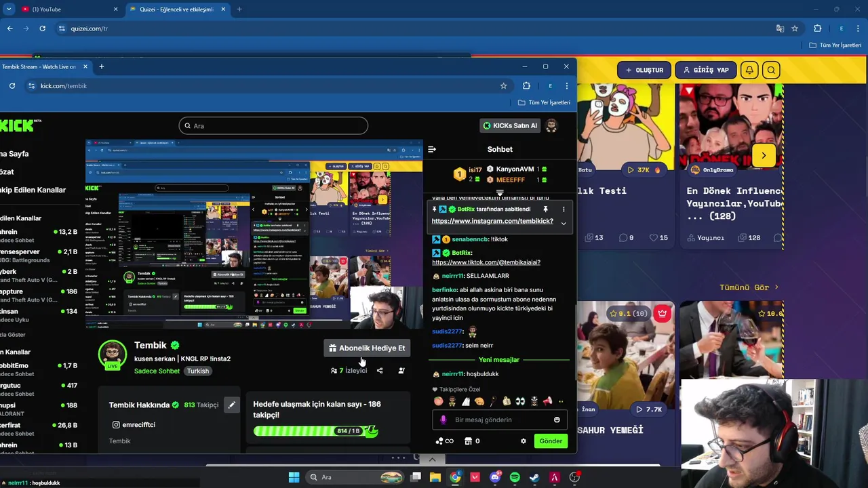Open Windows Start menu
The height and width of the screenshot is (488, 868).
(294, 477)
